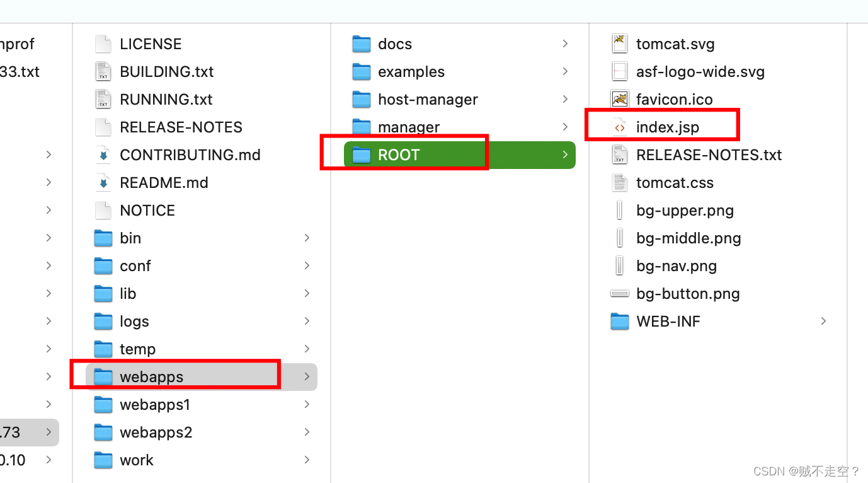Click the WEB-INF folder icon
868x483 pixels.
pyautogui.click(x=620, y=321)
